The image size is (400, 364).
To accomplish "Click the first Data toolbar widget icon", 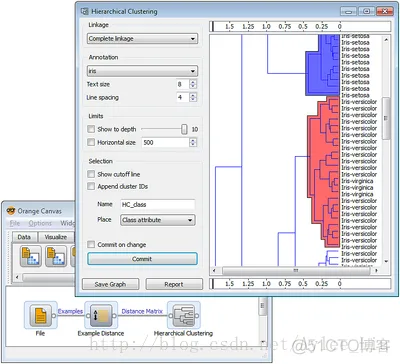I will coord(31,256).
